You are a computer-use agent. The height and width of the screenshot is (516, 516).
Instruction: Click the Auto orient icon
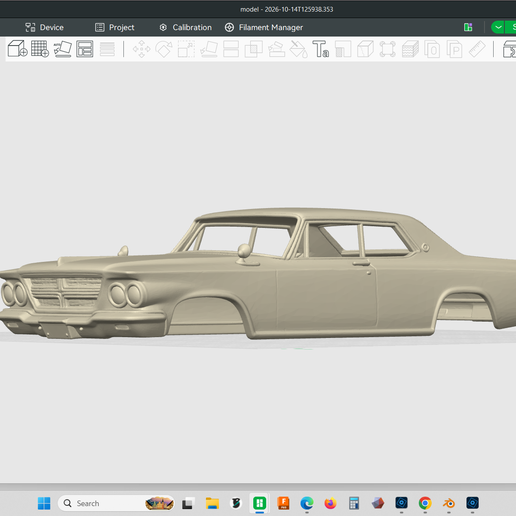[x=63, y=49]
